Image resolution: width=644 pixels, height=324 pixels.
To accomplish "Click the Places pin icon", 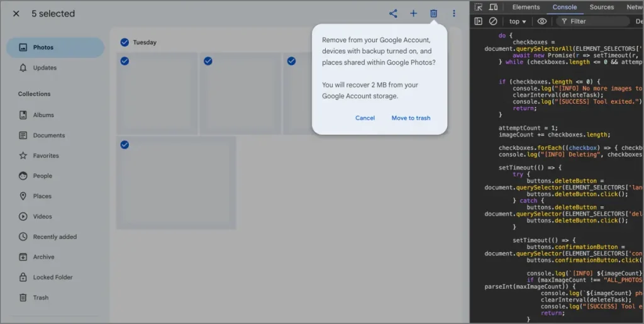I will point(23,196).
